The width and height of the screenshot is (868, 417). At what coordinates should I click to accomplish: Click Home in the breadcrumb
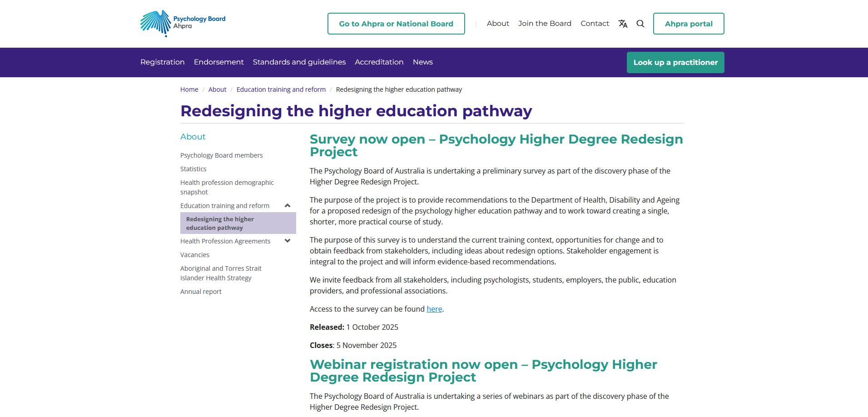189,89
